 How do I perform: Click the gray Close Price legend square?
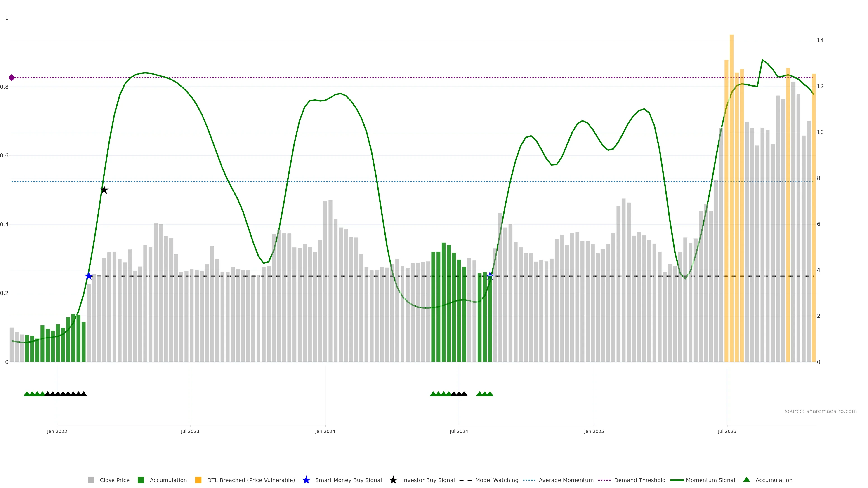tap(91, 480)
